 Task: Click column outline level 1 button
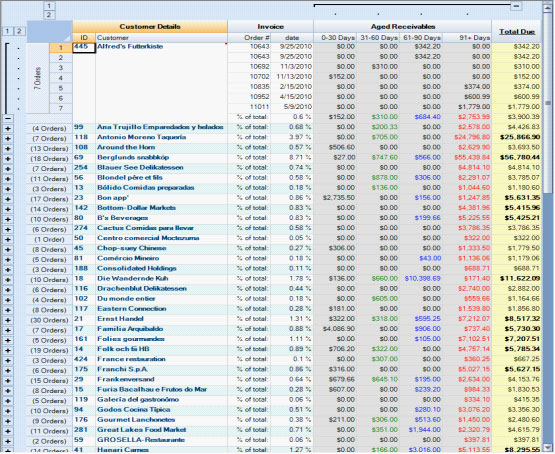pyautogui.click(x=49, y=6)
